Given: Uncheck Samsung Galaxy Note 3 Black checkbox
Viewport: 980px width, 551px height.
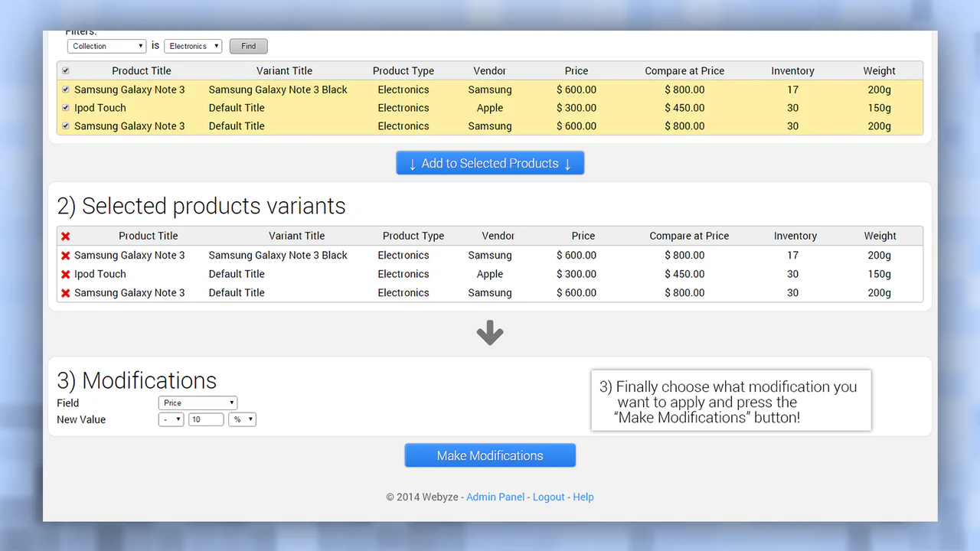Looking at the screenshot, I should click(x=66, y=90).
